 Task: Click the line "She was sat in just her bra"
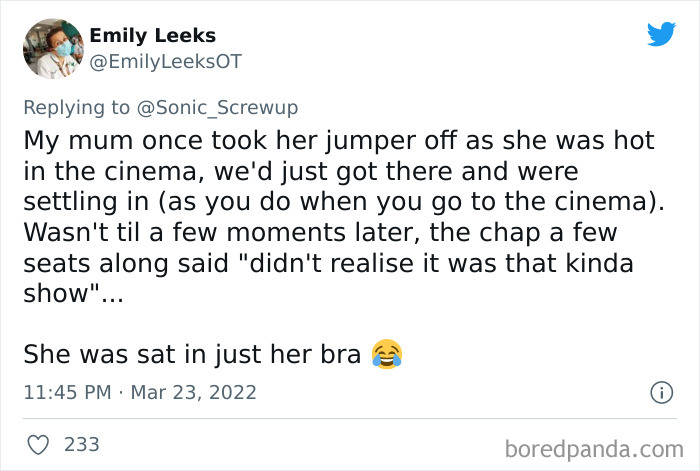click(x=190, y=354)
